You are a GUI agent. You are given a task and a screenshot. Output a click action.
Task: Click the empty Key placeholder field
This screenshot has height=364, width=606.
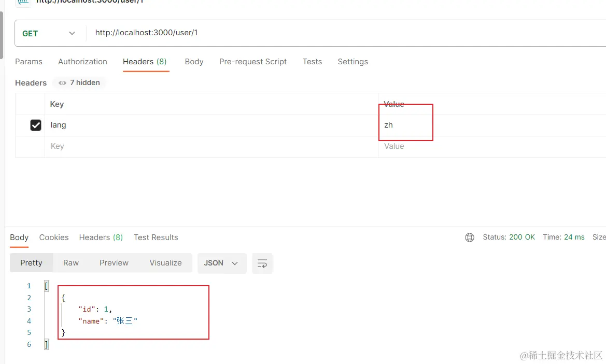(x=211, y=146)
